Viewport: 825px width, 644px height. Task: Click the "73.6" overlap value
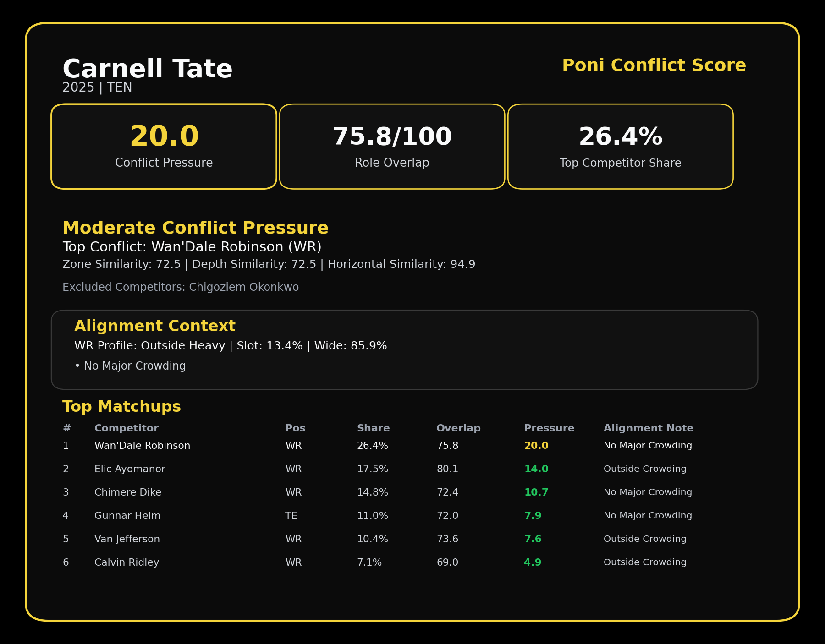click(447, 539)
